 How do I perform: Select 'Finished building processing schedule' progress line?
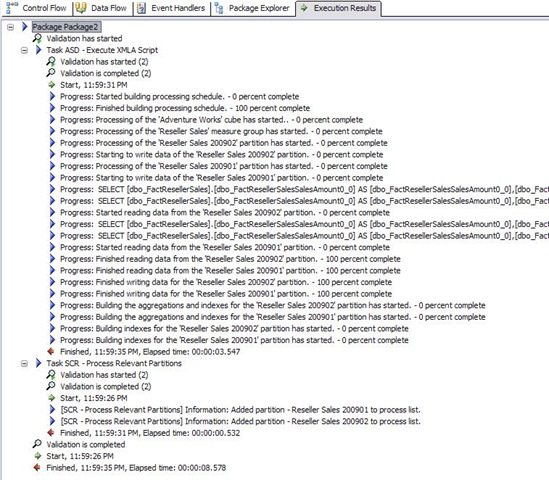185,108
